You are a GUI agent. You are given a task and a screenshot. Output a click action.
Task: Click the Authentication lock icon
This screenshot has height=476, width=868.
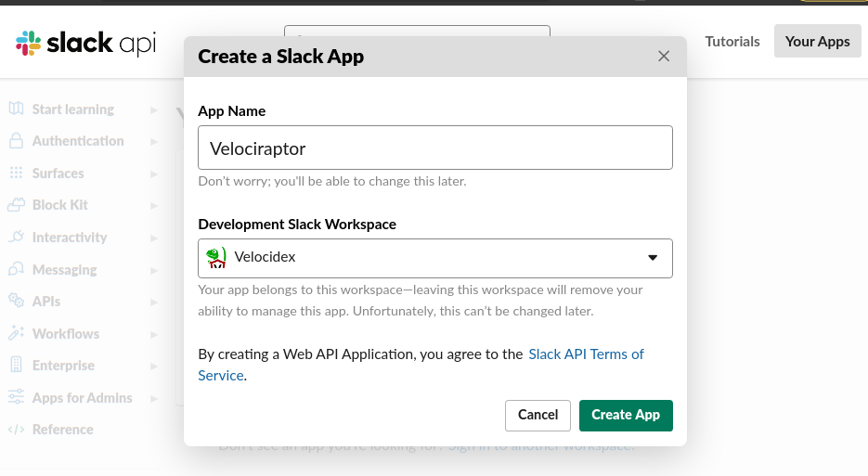16,141
